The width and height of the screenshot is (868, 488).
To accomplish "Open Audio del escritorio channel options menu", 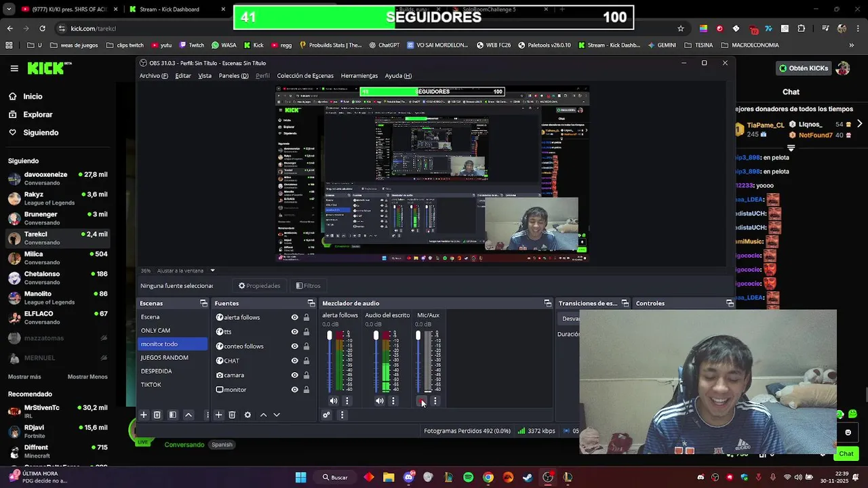I will click(x=393, y=401).
